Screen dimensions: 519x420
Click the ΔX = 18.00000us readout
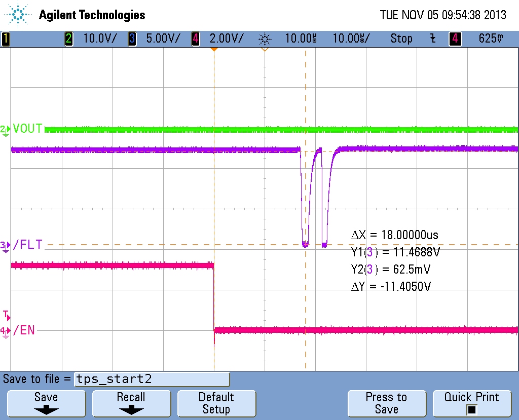tap(394, 235)
